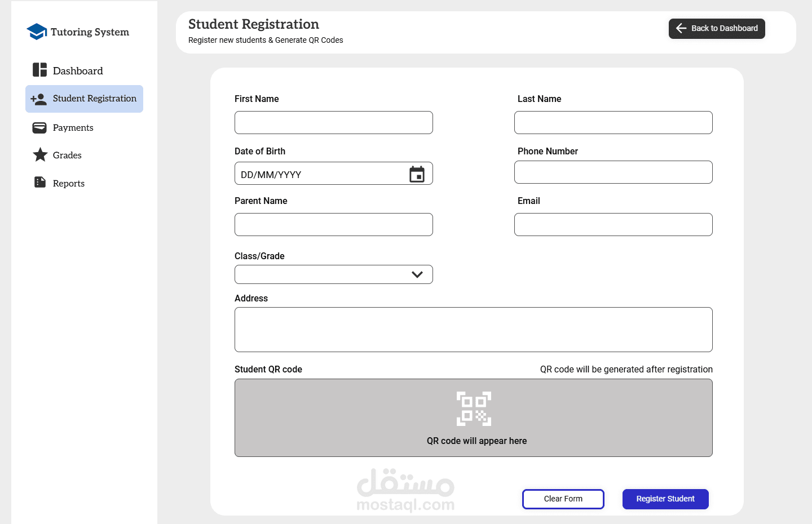This screenshot has height=524, width=812.
Task: Focus the First Name input field
Action: pyautogui.click(x=334, y=123)
